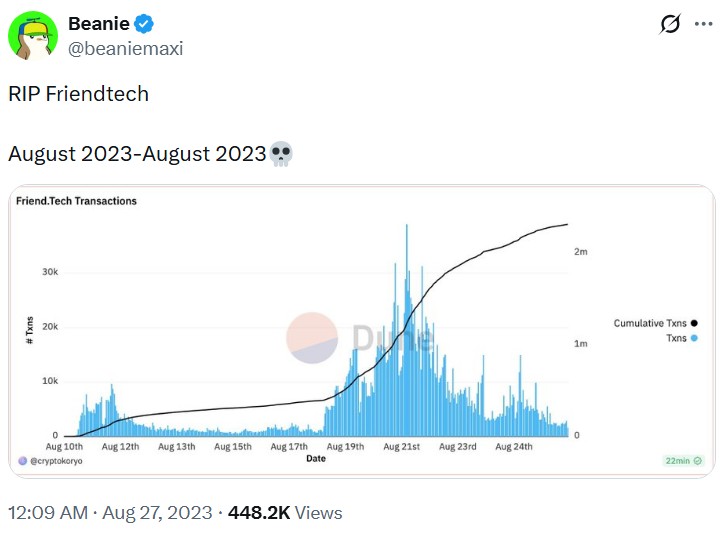Screen dimensions: 723x536
Task: Click the green checkmark in 22min badge
Action: pyautogui.click(x=698, y=461)
